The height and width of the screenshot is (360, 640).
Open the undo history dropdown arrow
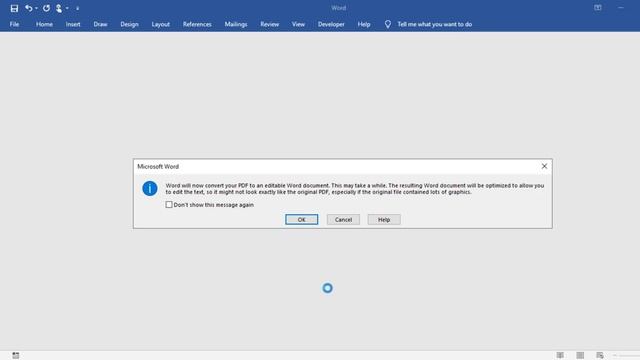click(x=36, y=8)
